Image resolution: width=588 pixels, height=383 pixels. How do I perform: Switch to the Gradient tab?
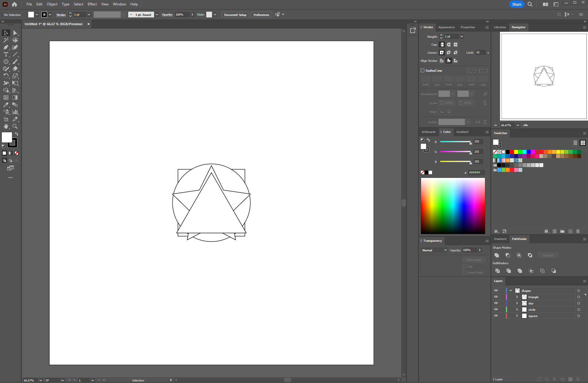pyautogui.click(x=462, y=132)
